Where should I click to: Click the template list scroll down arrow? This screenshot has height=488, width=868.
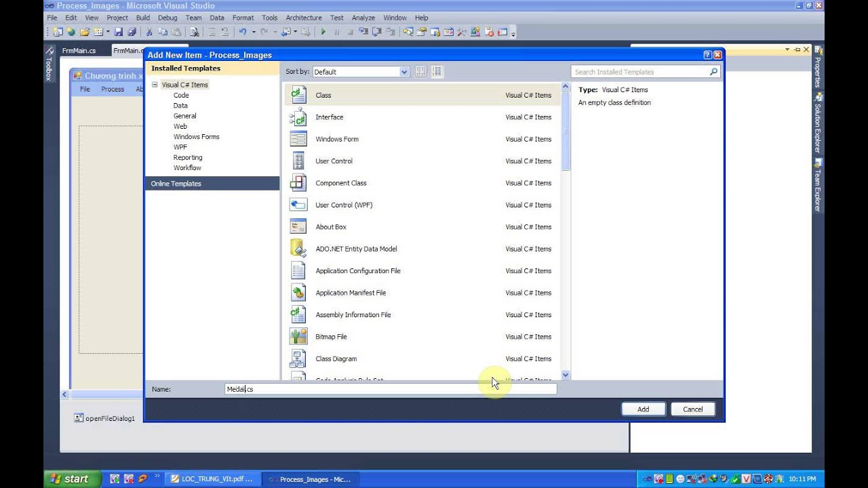(x=566, y=375)
